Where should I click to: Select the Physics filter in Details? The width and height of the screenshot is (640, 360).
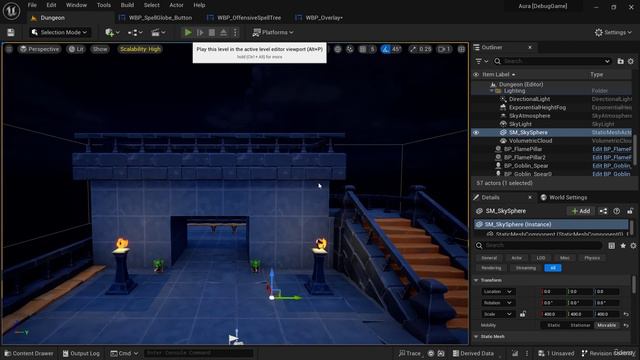point(592,258)
